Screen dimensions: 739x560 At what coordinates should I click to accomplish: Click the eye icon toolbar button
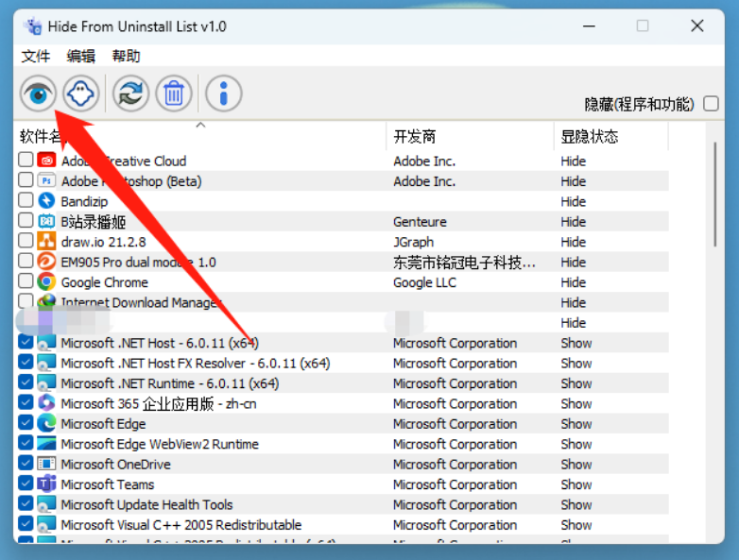[x=38, y=93]
